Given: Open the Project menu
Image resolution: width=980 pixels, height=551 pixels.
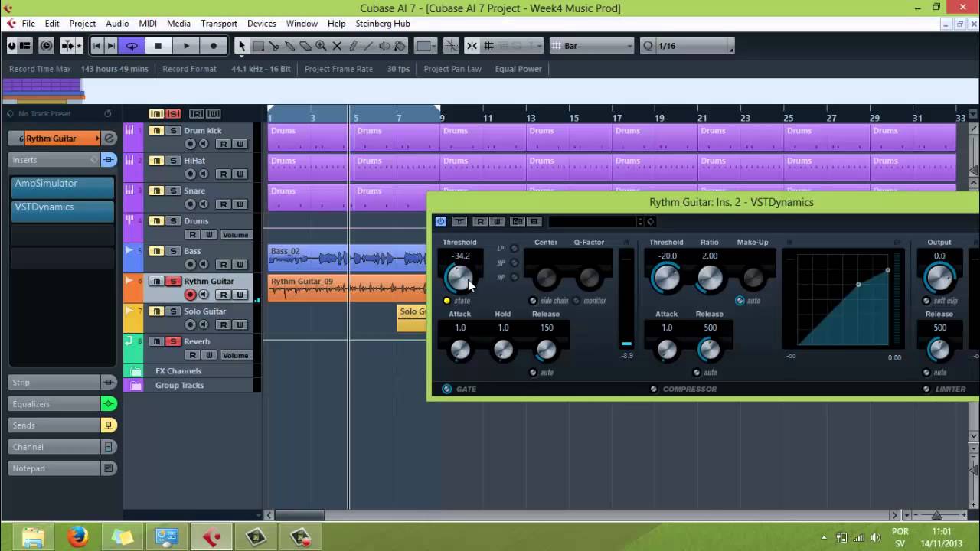Looking at the screenshot, I should click(83, 24).
